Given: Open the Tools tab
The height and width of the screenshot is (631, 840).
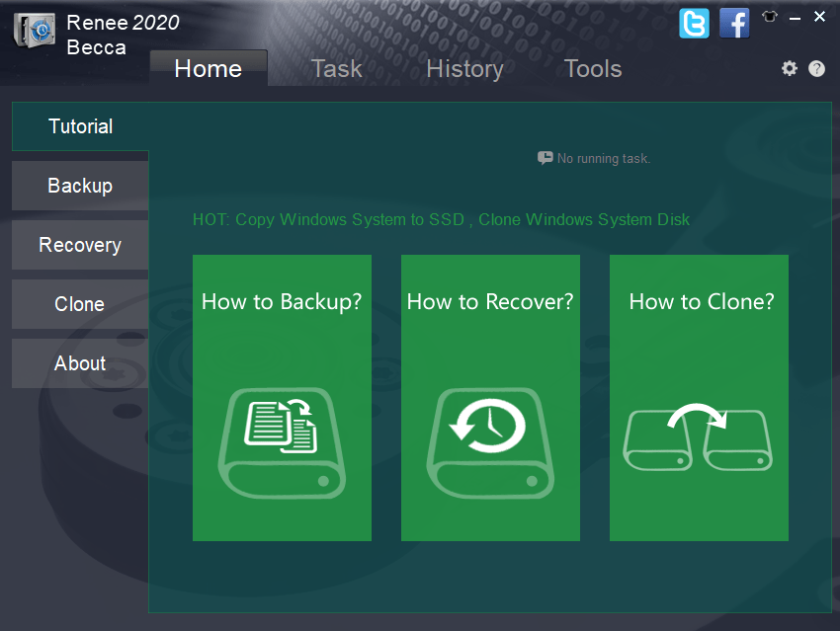Looking at the screenshot, I should [x=593, y=68].
